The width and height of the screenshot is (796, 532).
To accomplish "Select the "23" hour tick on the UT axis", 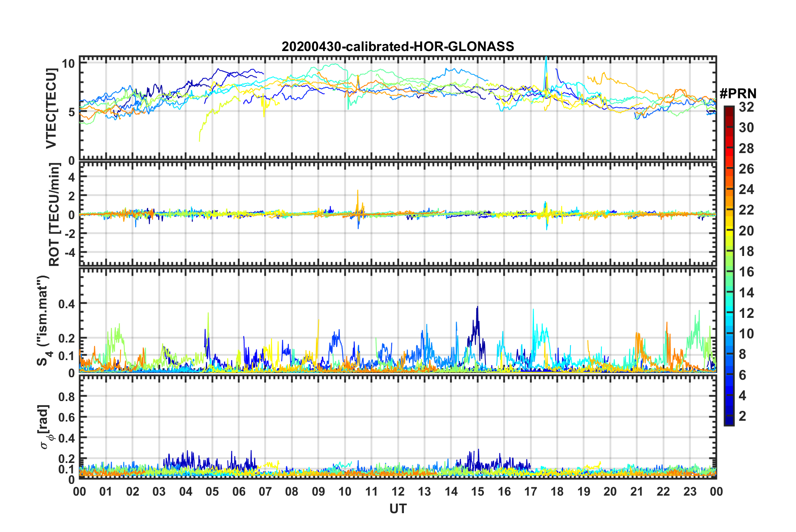I will (x=690, y=491).
